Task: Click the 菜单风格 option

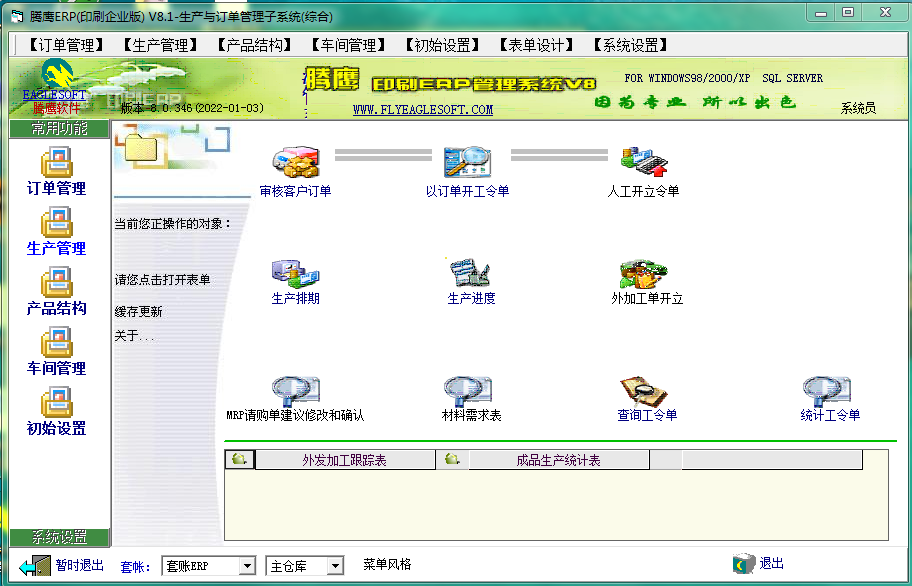Action: 387,564
